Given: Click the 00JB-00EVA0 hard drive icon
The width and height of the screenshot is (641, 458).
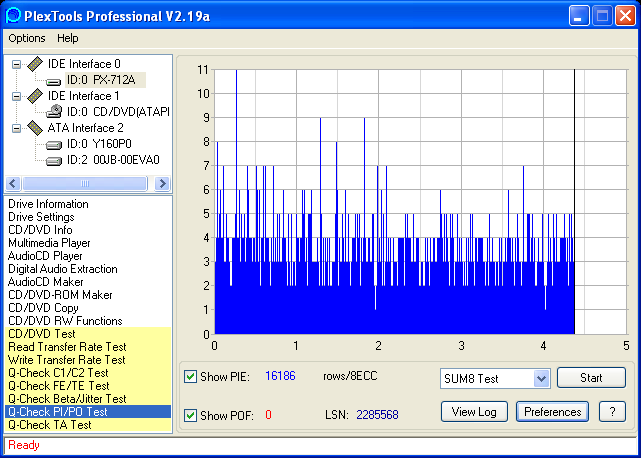Looking at the screenshot, I should tap(54, 161).
